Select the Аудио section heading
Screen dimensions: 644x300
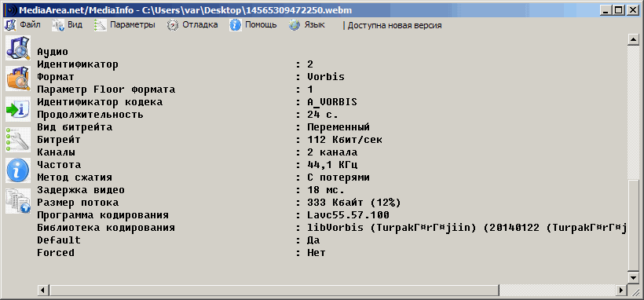click(x=53, y=52)
